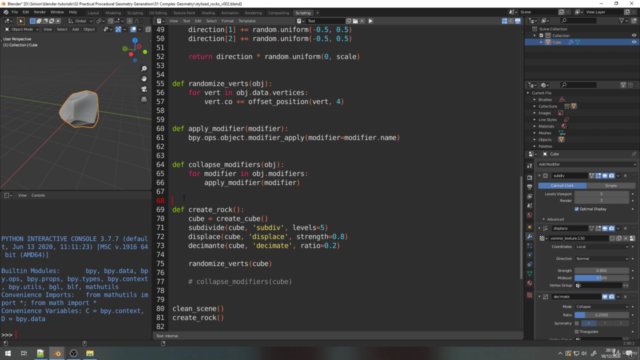
Task: Open the File menu
Action: tap(15, 12)
